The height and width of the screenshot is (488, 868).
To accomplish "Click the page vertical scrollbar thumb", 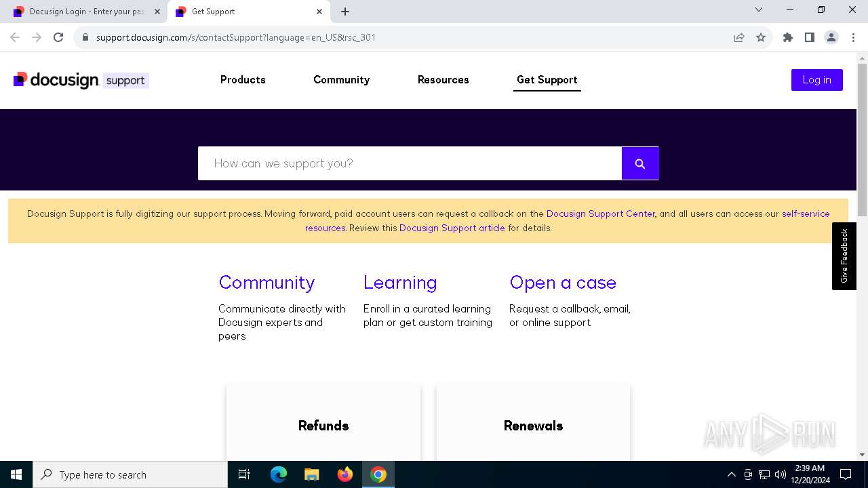I will click(862, 140).
